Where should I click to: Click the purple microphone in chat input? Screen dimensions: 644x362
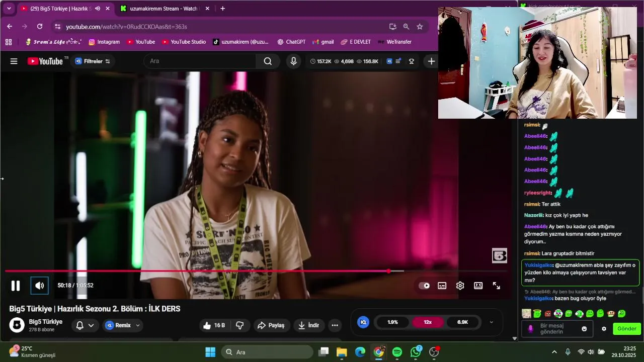point(530,329)
